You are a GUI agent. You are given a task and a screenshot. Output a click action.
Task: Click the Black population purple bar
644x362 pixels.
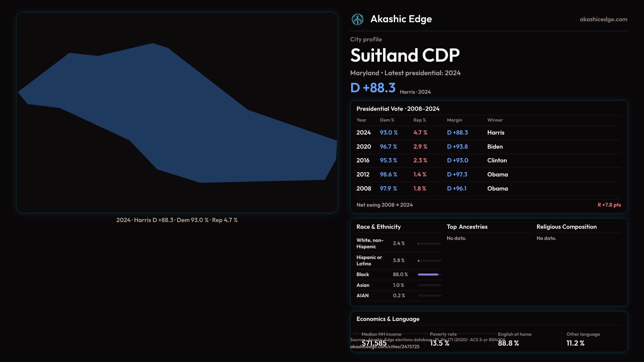[428, 275]
